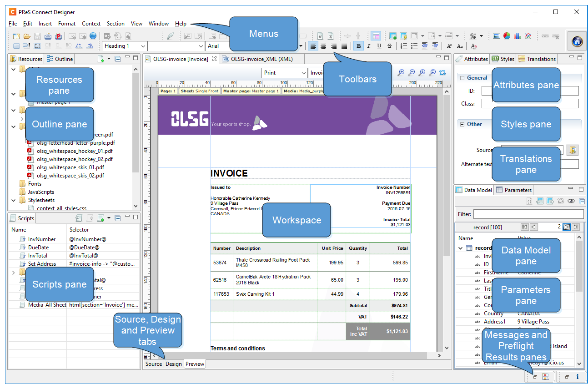Viewport: 588px width, 384px height.
Task: Click the New template icon
Action: click(x=16, y=36)
